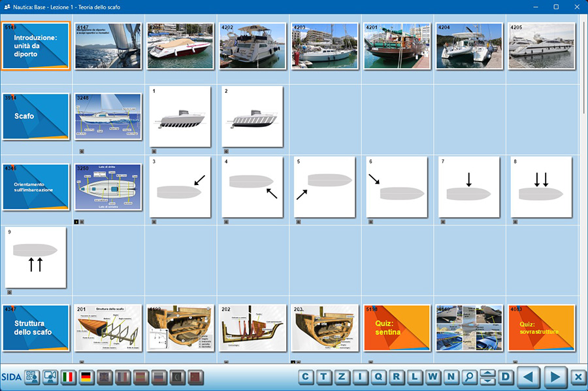Click the up/down arrows stepper button
This screenshot has width=588, height=391.
point(487,377)
